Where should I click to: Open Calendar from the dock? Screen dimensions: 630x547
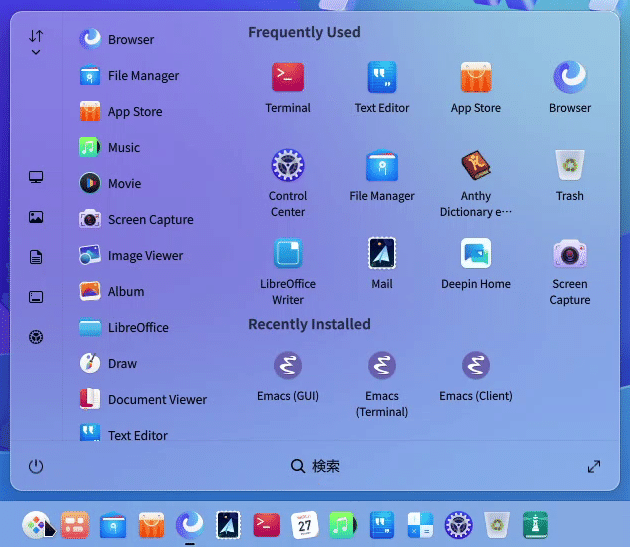click(305, 525)
